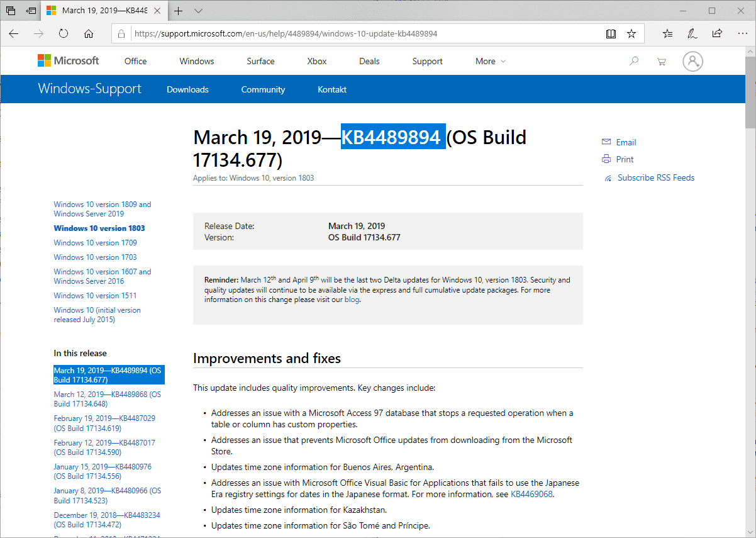
Task: Open the KB4469068 link
Action: [531, 494]
